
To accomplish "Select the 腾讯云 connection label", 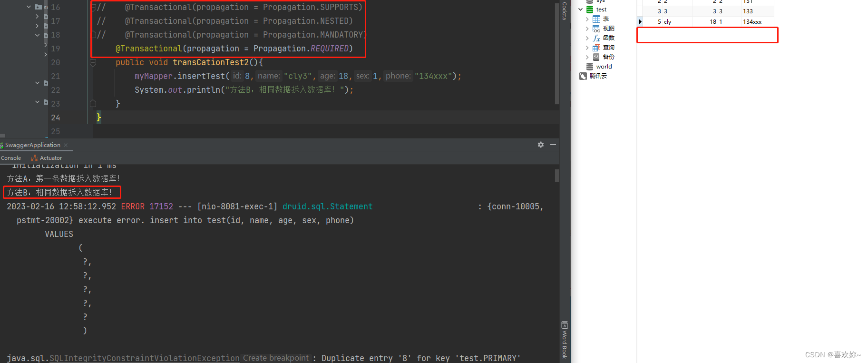I will point(598,76).
